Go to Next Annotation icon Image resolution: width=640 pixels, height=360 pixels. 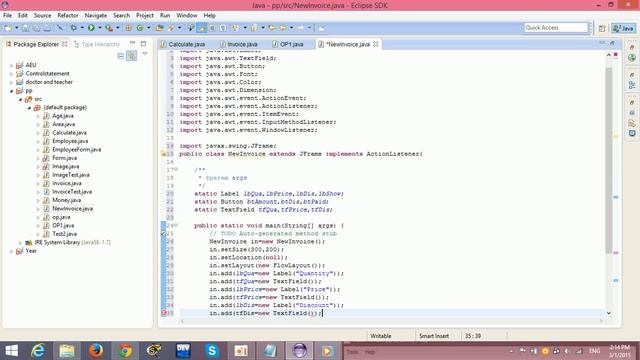point(236,28)
